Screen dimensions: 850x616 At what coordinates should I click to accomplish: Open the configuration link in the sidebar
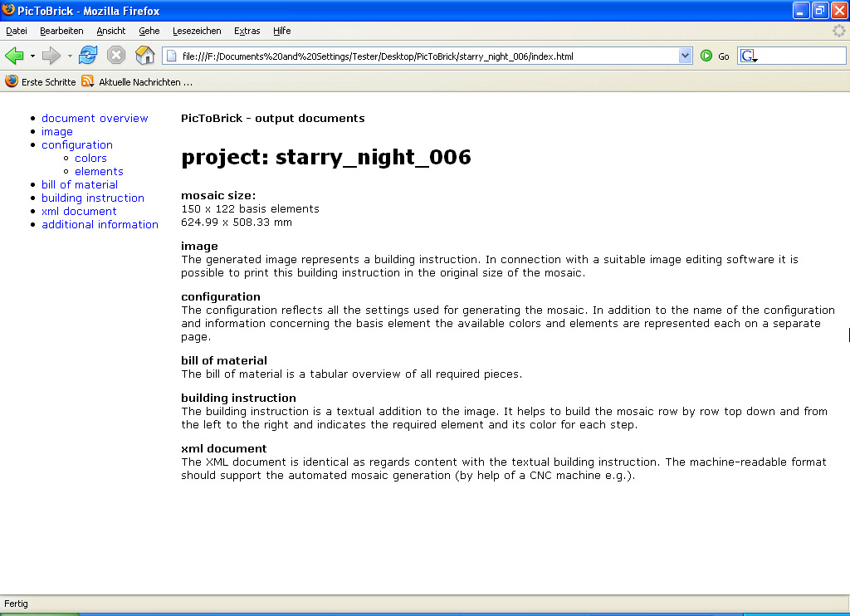click(x=77, y=144)
